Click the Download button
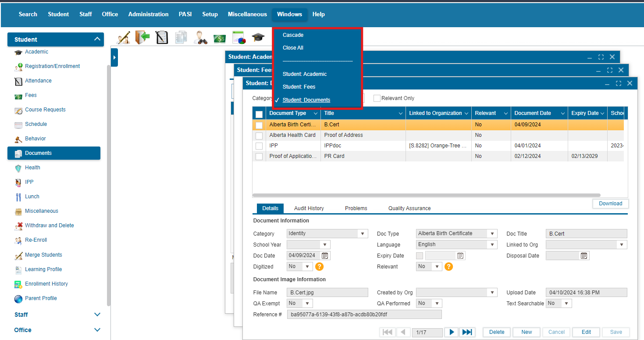Screen dimensions: 644x340 pyautogui.click(x=610, y=203)
